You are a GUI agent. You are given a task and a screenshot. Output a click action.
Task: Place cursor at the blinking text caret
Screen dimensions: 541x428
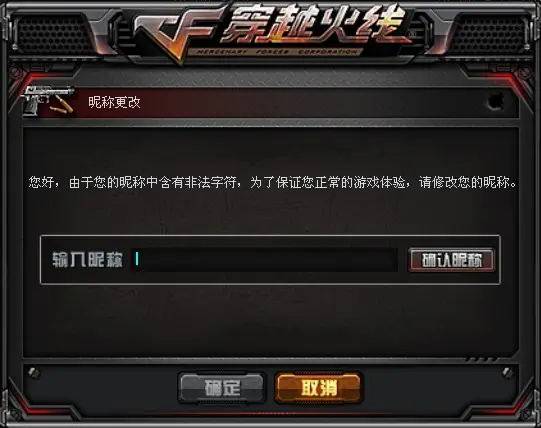pos(137,259)
